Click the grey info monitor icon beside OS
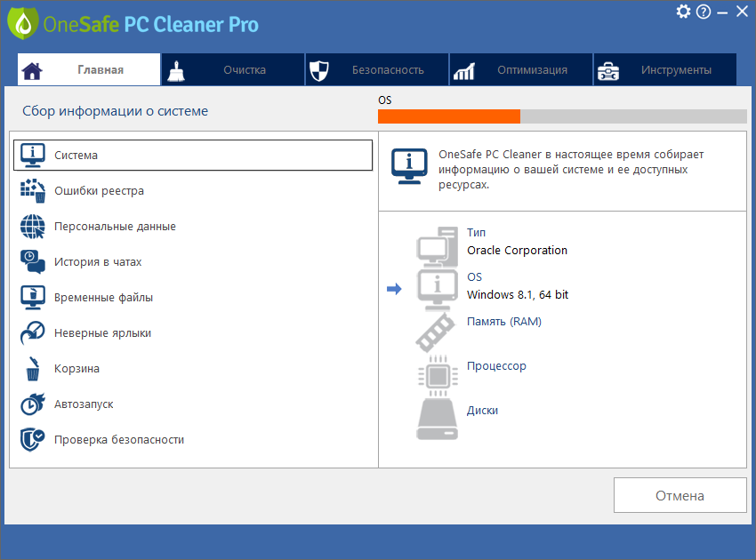The image size is (756, 560). [437, 291]
